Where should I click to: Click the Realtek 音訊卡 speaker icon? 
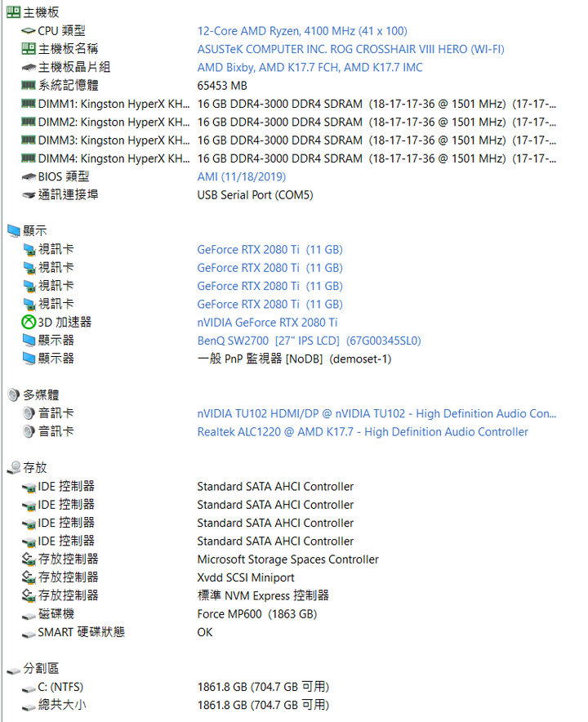pos(29,431)
